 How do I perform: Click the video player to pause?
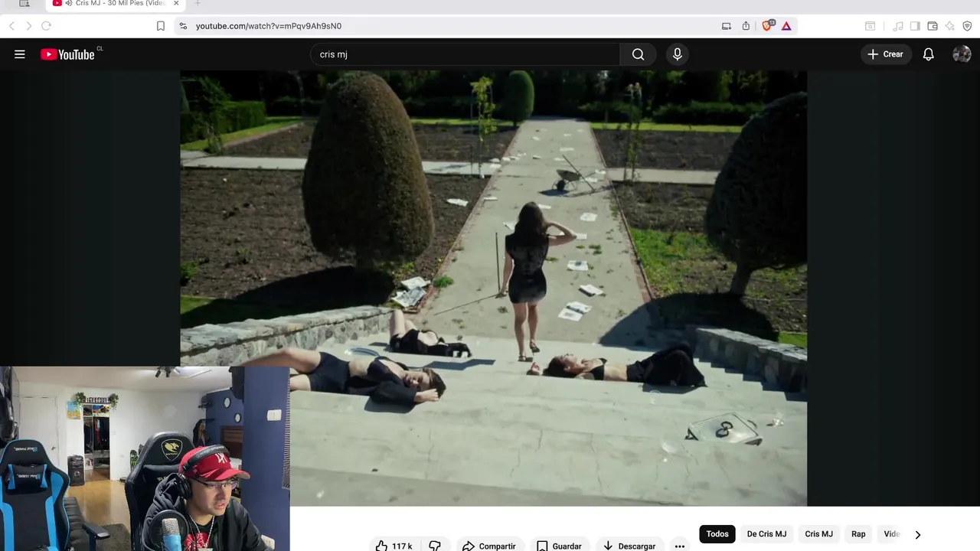pyautogui.click(x=493, y=288)
